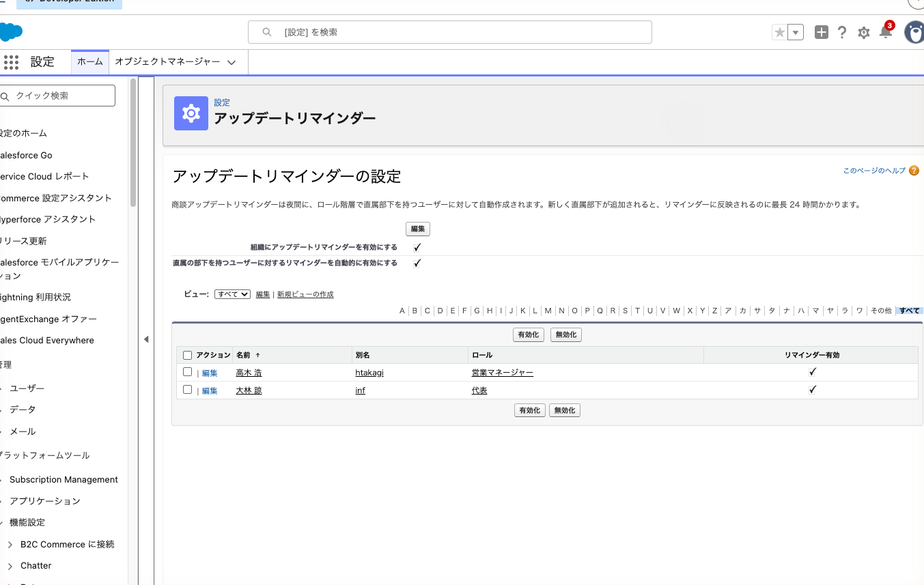
Task: Select the ユーザー sidebar item
Action: click(27, 388)
